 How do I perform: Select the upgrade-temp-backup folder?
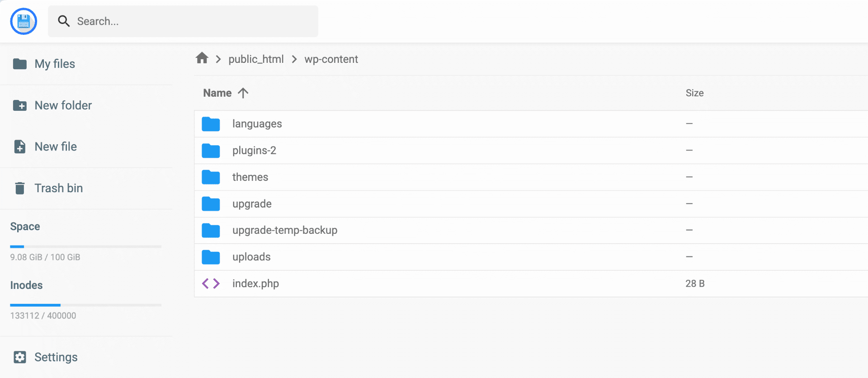(531, 231)
